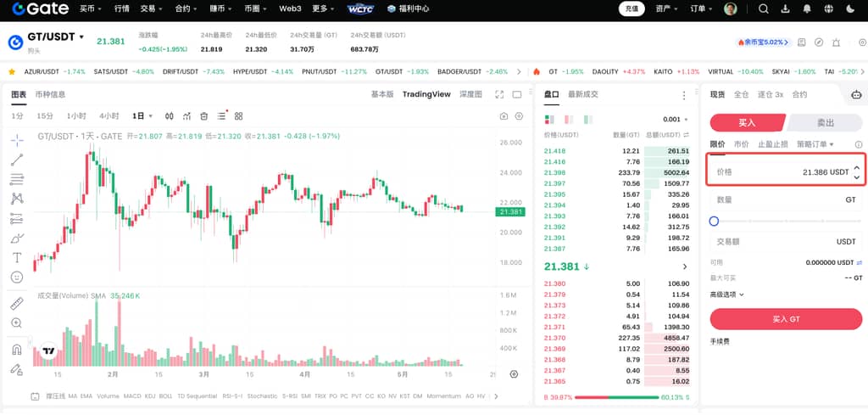Image resolution: width=868 pixels, height=415 pixels.
Task: Take a chart snapshot with camera icon
Action: pyautogui.click(x=504, y=115)
